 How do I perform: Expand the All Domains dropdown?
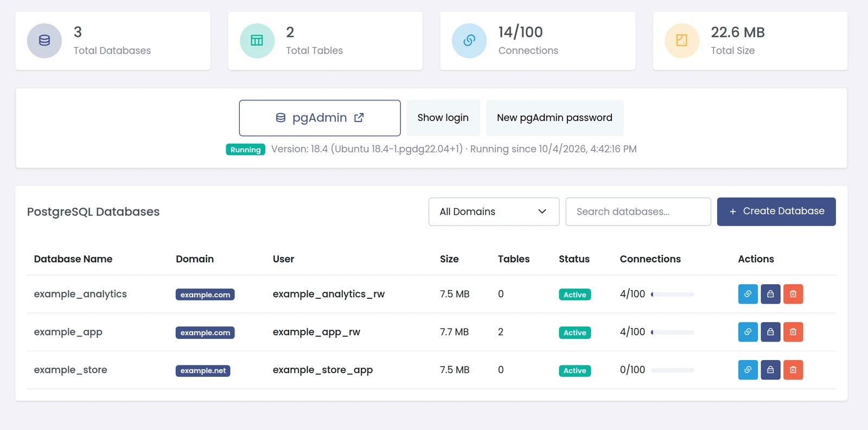(x=494, y=211)
